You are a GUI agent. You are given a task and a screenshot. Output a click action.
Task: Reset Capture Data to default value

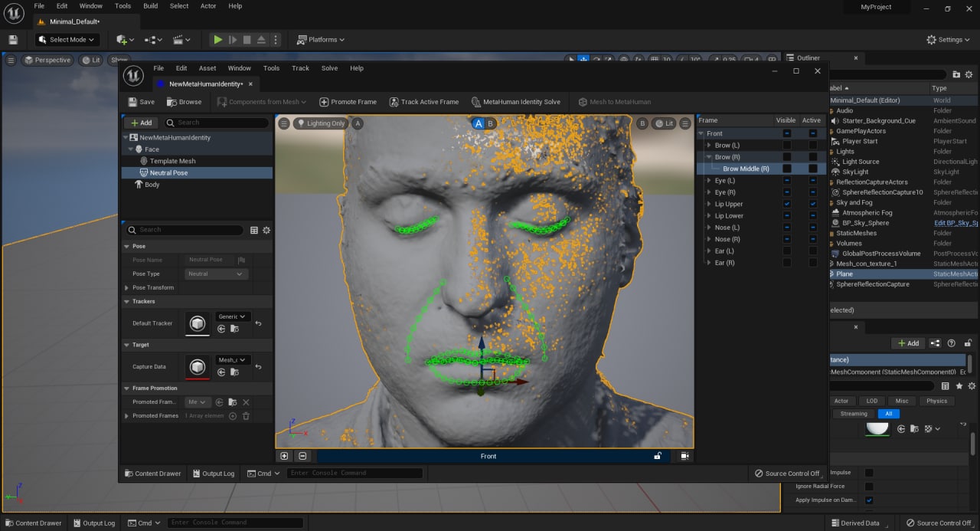pos(258,366)
